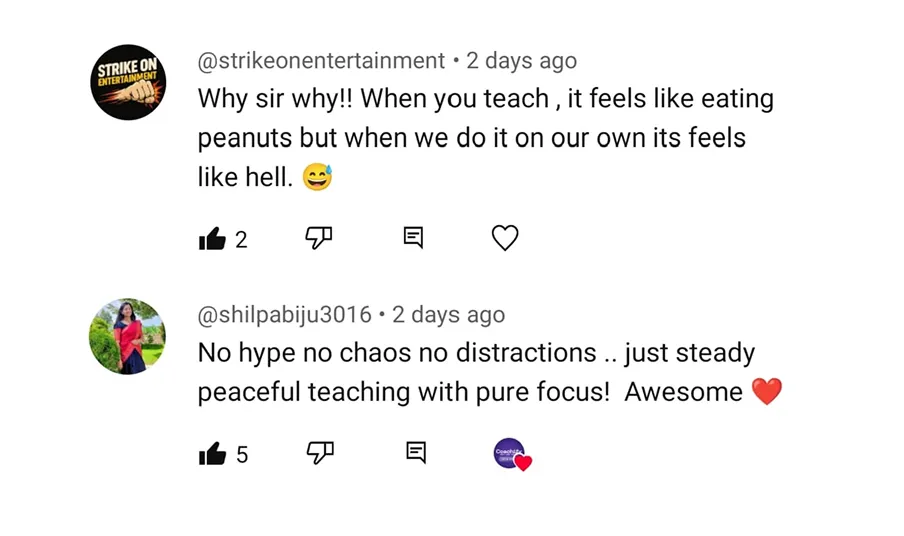Reply to the @strikeonentertainment comment
904x536 pixels.
pos(413,238)
